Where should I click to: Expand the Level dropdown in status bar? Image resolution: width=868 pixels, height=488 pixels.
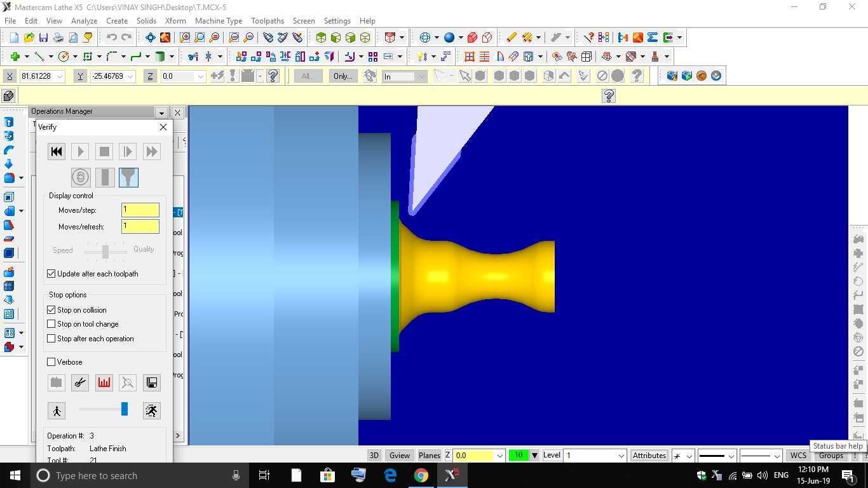click(621, 456)
